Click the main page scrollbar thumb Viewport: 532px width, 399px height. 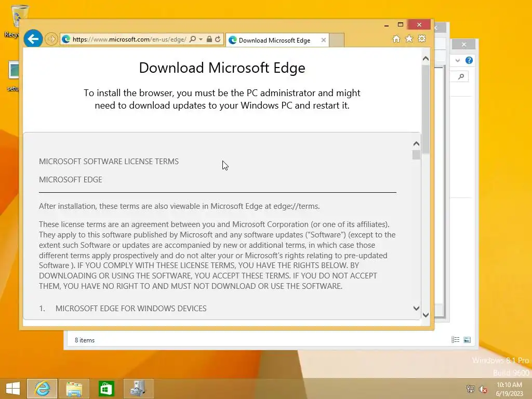(426, 109)
